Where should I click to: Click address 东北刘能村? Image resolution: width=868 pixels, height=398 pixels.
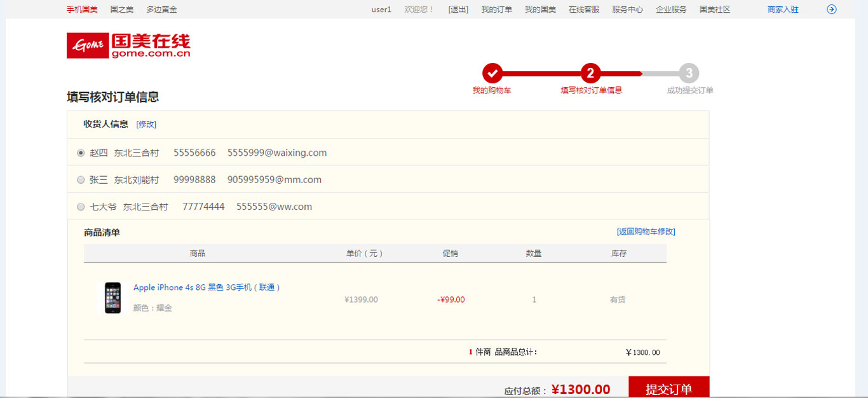click(137, 180)
